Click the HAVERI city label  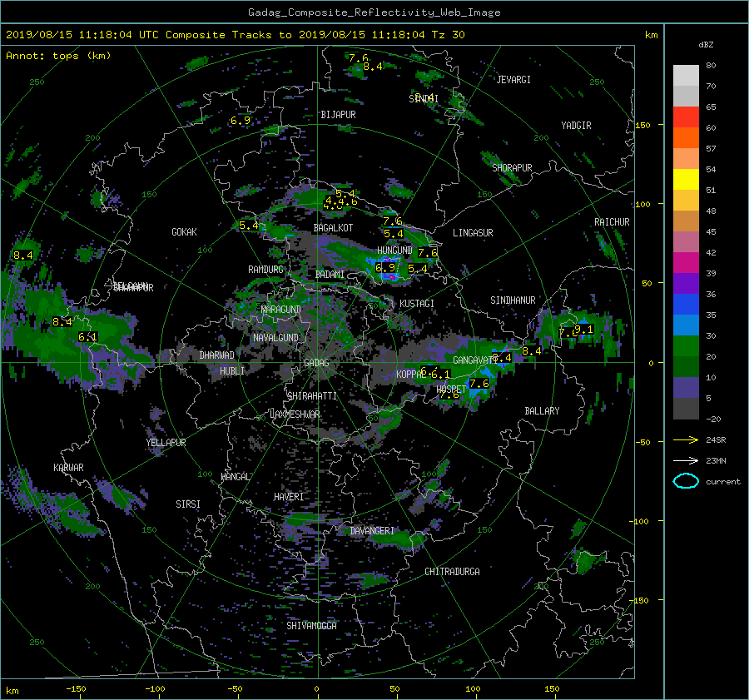coord(289,497)
